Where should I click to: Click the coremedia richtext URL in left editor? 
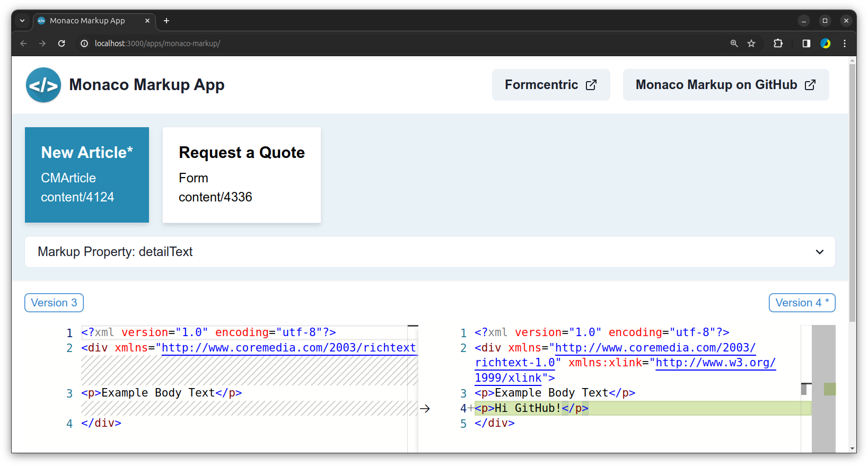point(288,348)
